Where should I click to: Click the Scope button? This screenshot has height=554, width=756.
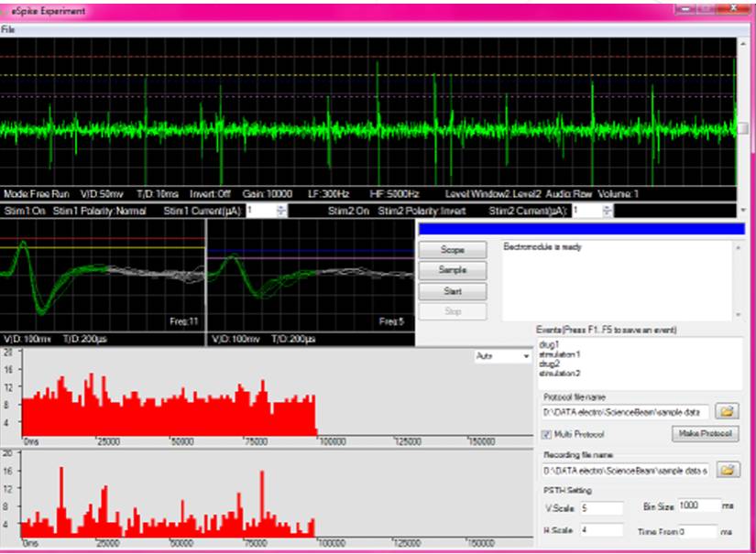[453, 250]
